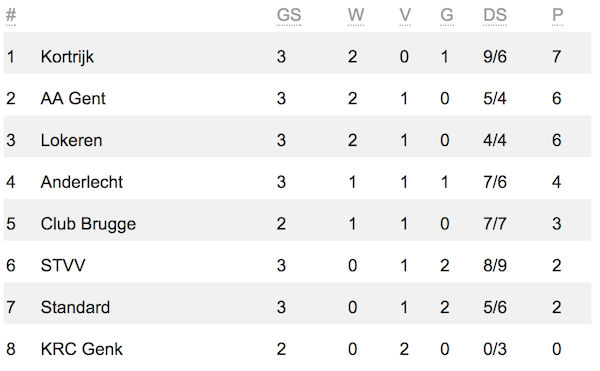Click Kortrijk's points value 7

pos(557,57)
